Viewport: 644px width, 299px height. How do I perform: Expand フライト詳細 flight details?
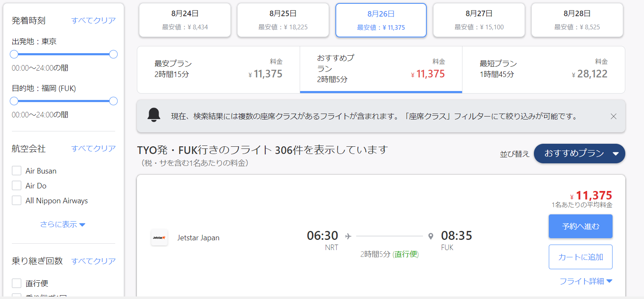coord(586,281)
